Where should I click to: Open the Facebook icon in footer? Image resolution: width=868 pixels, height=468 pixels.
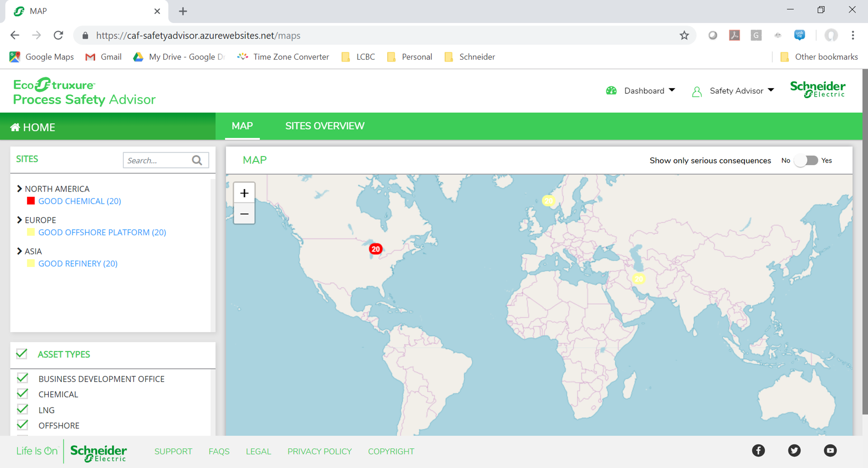(758, 450)
